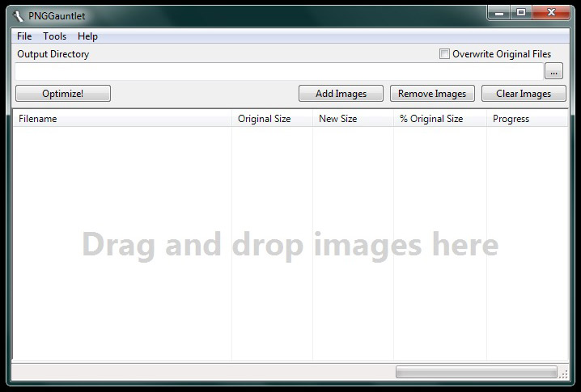Click the PNGGauntlet app icon in title bar
The width and height of the screenshot is (581, 392).
click(18, 16)
